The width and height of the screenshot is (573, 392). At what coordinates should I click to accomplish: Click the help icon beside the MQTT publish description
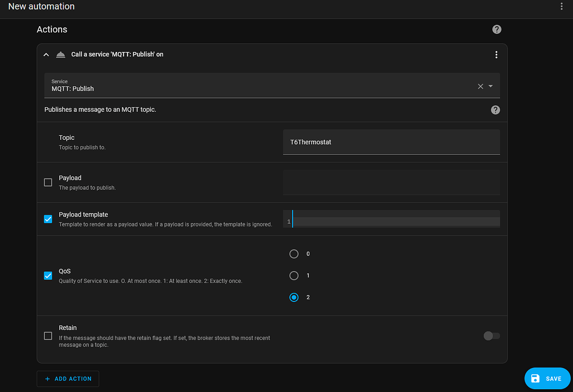pyautogui.click(x=495, y=110)
